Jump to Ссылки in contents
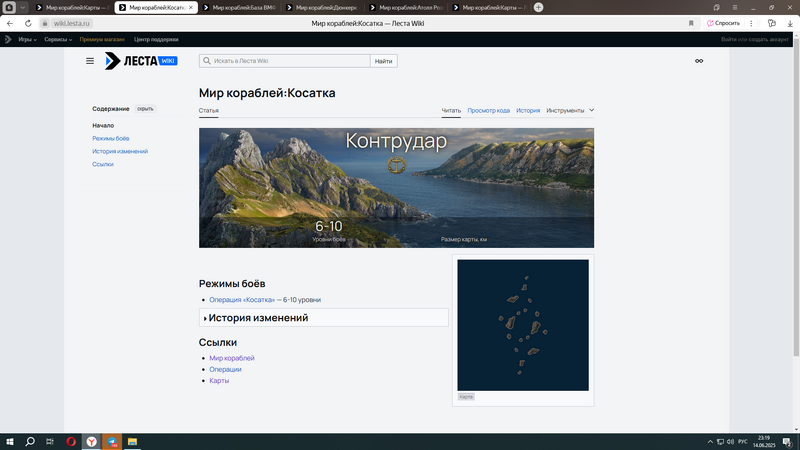The width and height of the screenshot is (800, 450). [x=103, y=164]
